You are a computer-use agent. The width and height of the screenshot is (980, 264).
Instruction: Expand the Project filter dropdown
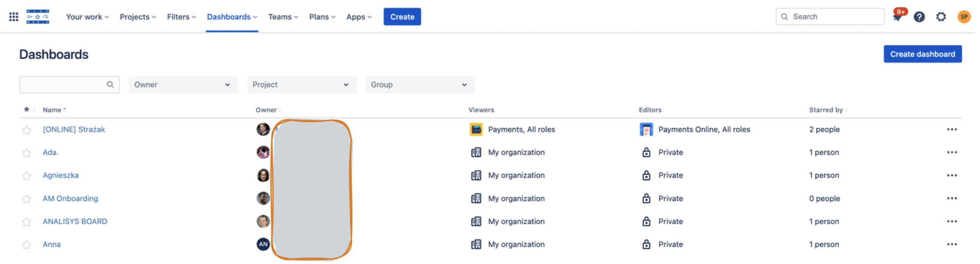pos(301,85)
